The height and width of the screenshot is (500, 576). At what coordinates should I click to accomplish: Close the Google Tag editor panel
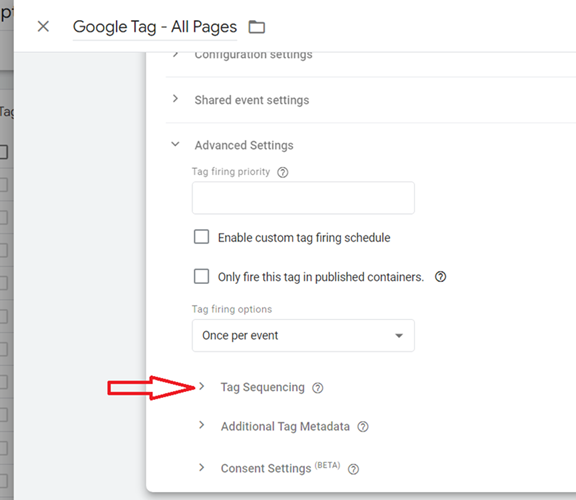pos(43,26)
